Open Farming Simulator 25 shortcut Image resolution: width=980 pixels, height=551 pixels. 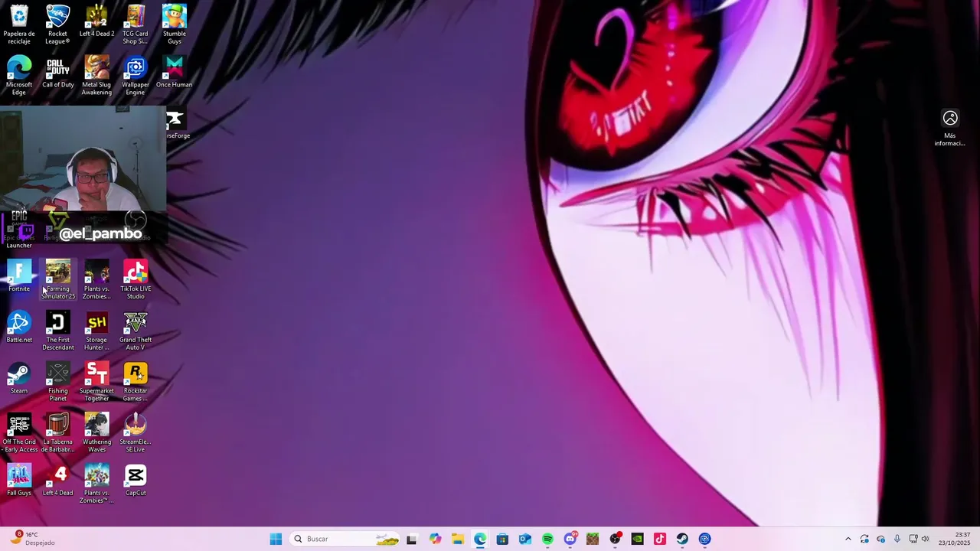(x=58, y=279)
